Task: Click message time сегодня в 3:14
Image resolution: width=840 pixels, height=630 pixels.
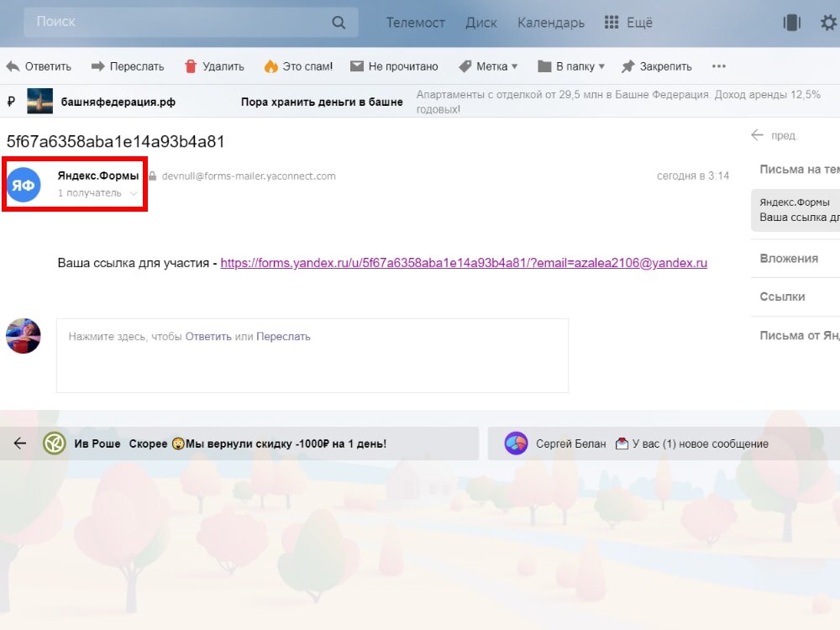Action: pos(693,176)
